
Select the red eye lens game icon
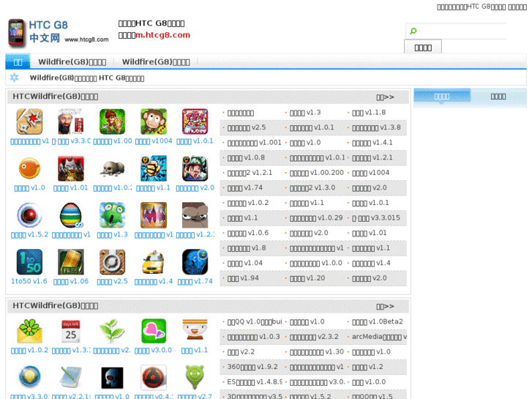(x=29, y=215)
